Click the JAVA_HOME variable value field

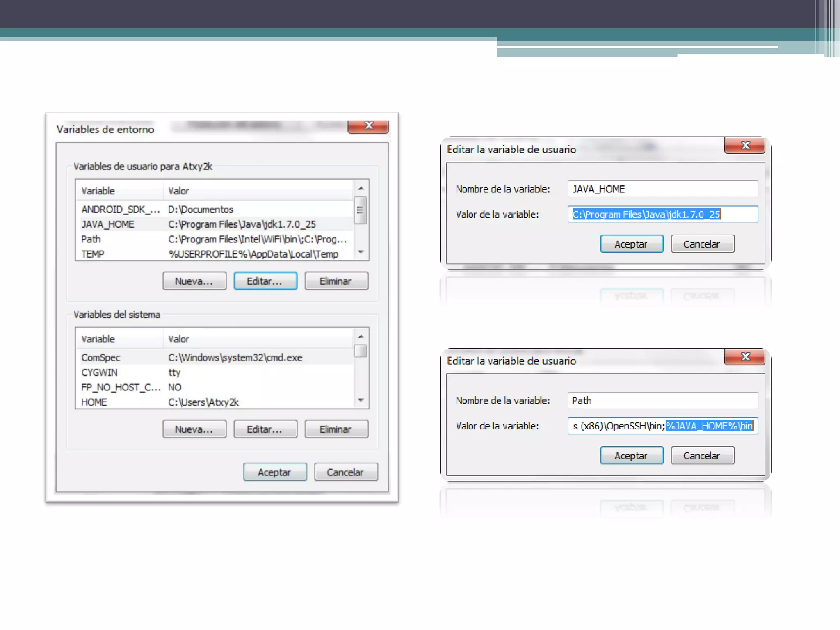click(662, 215)
